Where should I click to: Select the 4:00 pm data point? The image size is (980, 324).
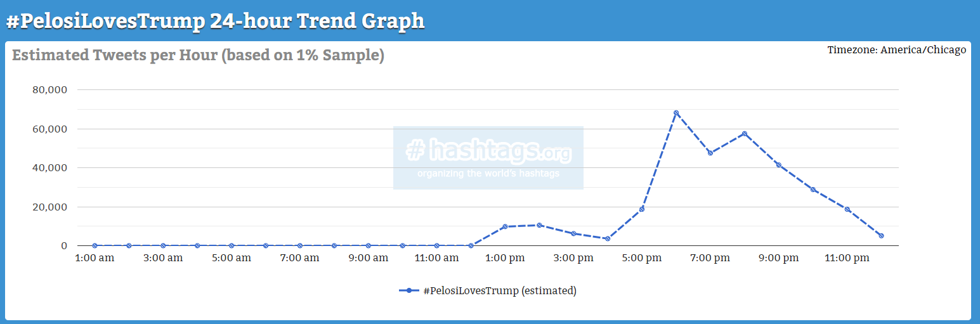point(608,238)
